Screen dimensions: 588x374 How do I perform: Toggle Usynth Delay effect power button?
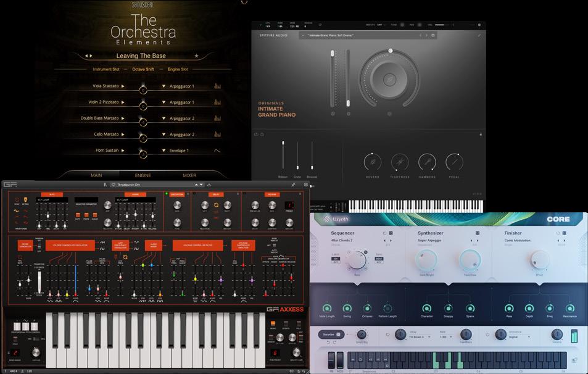pyautogui.click(x=387, y=335)
